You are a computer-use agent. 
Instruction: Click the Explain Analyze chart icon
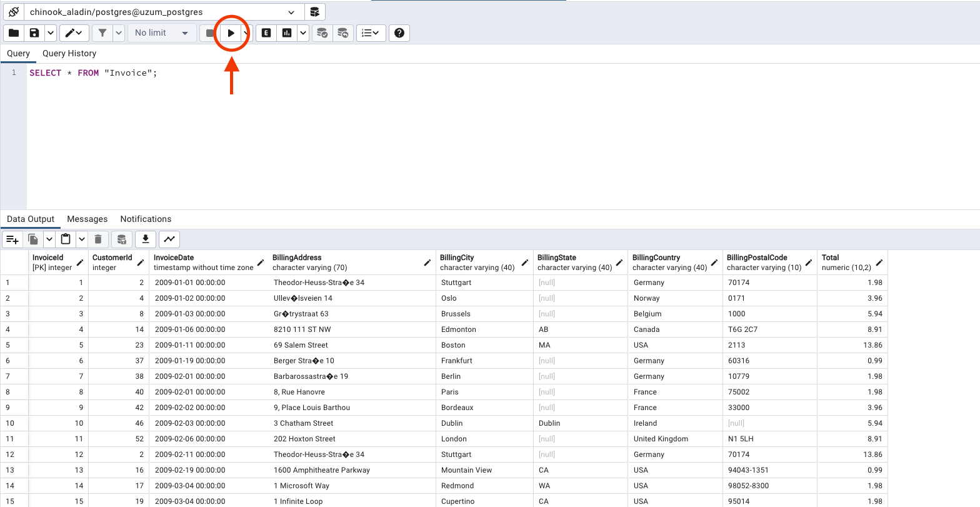point(287,33)
